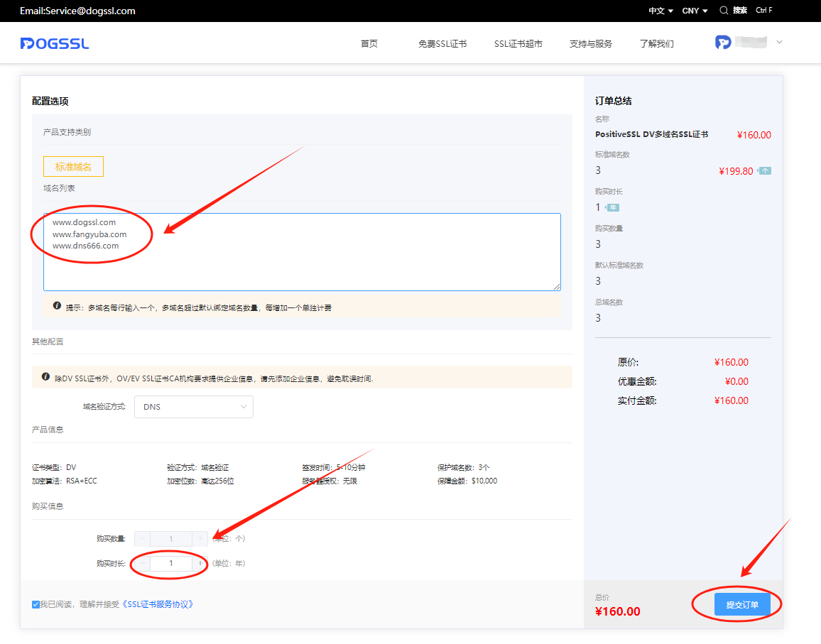This screenshot has height=644, width=821.
Task: Toggle the SSL agreement checkbox
Action: click(36, 605)
